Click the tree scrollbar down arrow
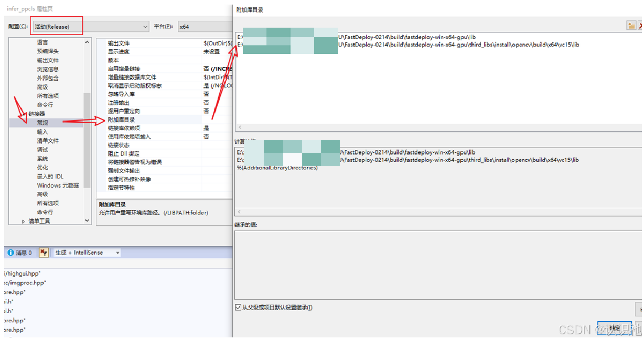This screenshot has width=644, height=340. click(88, 221)
